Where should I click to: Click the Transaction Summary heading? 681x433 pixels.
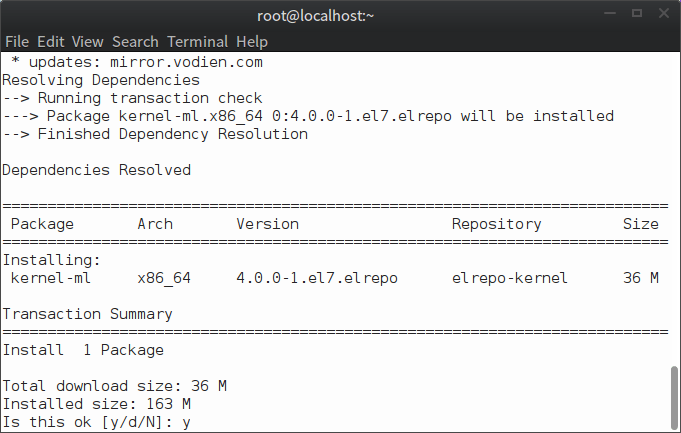[x=87, y=314]
